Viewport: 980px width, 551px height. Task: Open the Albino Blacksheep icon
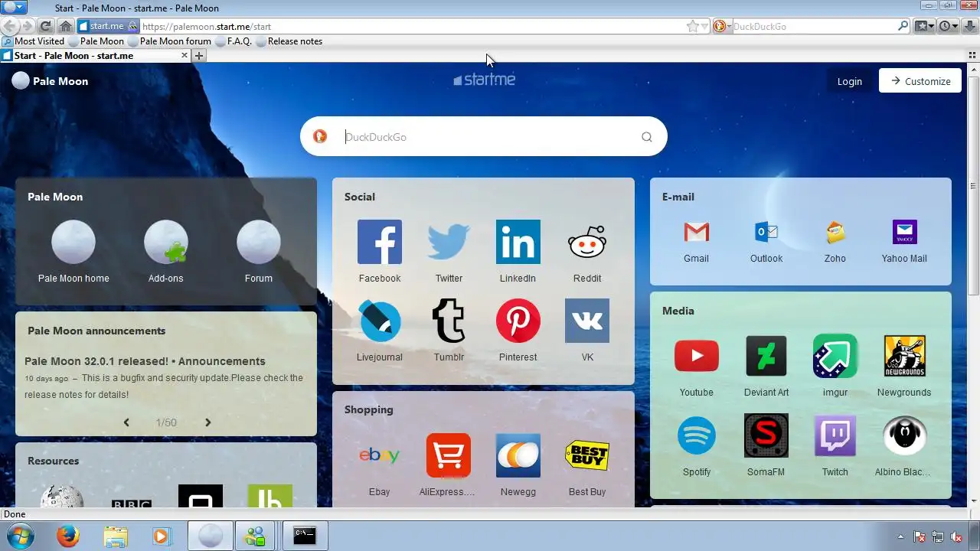click(x=905, y=435)
